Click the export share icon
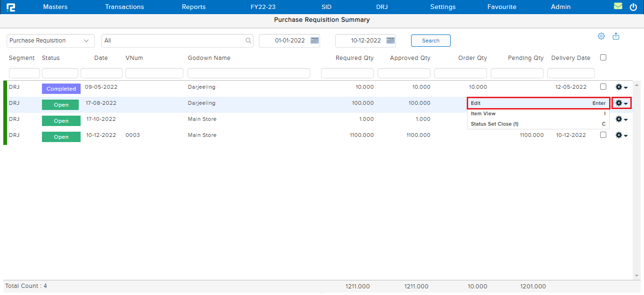The width and height of the screenshot is (644, 295). pos(616,36)
